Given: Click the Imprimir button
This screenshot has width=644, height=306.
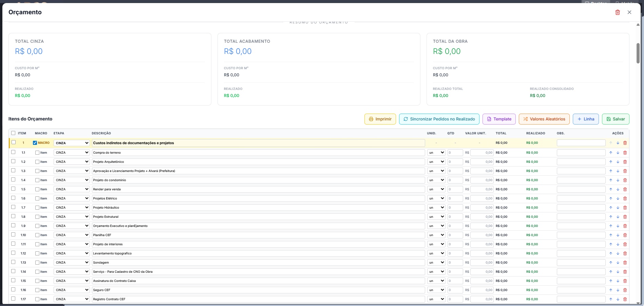Looking at the screenshot, I should point(380,119).
